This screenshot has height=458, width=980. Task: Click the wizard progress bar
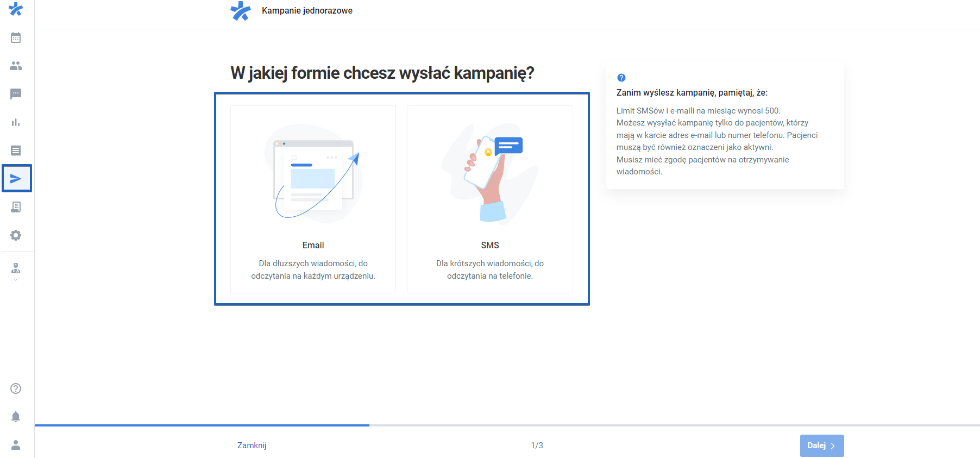coord(507,425)
